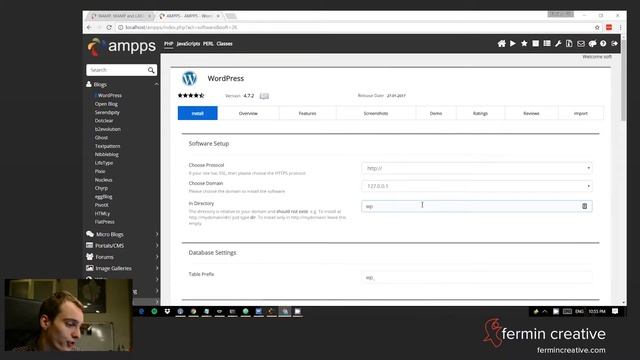The height and width of the screenshot is (360, 640).
Task: Open the demos play icon
Action: [513, 44]
